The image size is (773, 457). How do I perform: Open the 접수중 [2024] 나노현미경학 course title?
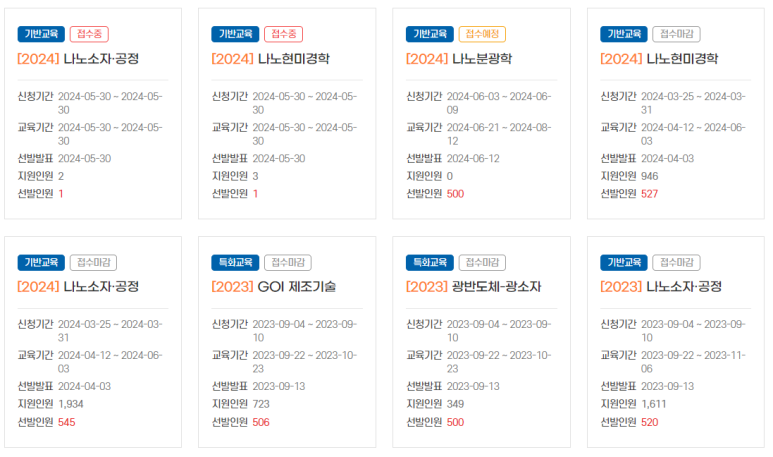coord(270,59)
